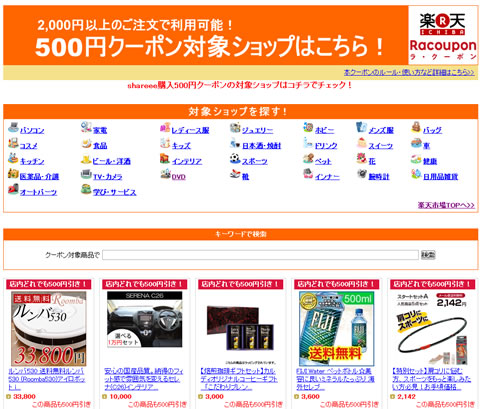Click the パソコン computer category icon
482x409 pixels.
click(13, 128)
